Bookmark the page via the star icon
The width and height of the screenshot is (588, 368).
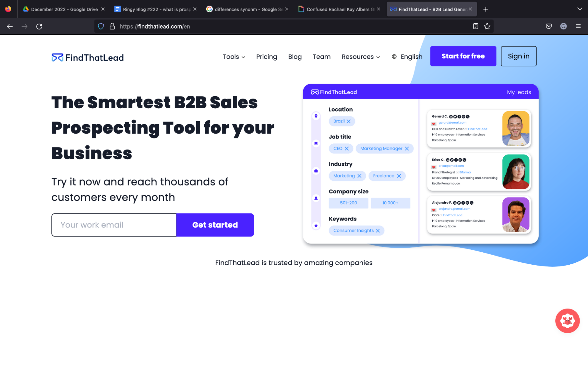coord(487,26)
